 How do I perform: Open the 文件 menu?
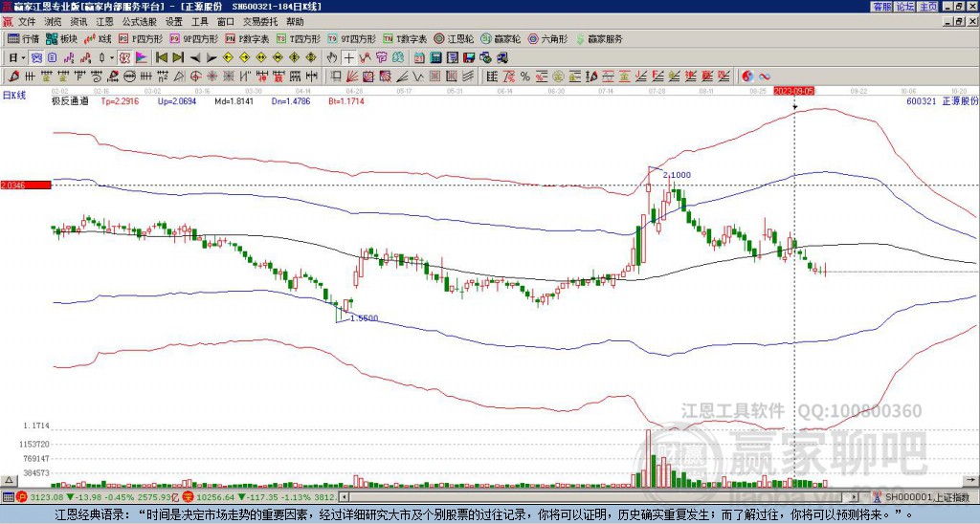[x=27, y=22]
